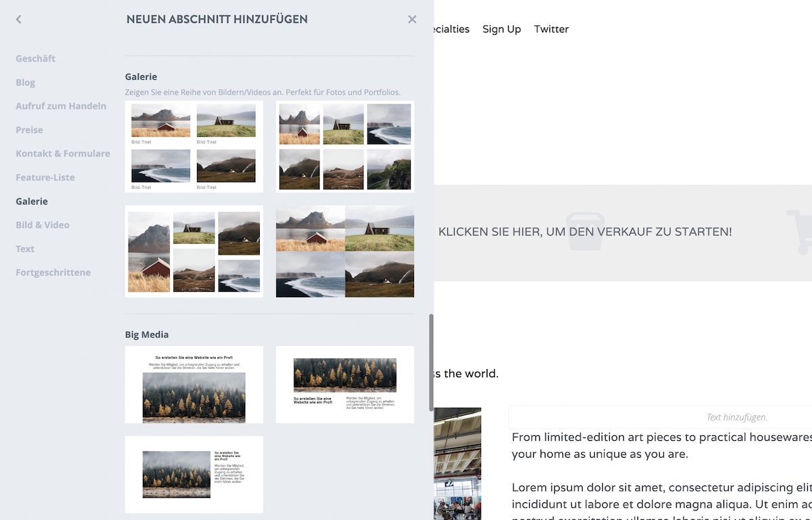The width and height of the screenshot is (812, 520).
Task: Select Kontakt & Formulare category
Action: coord(63,154)
